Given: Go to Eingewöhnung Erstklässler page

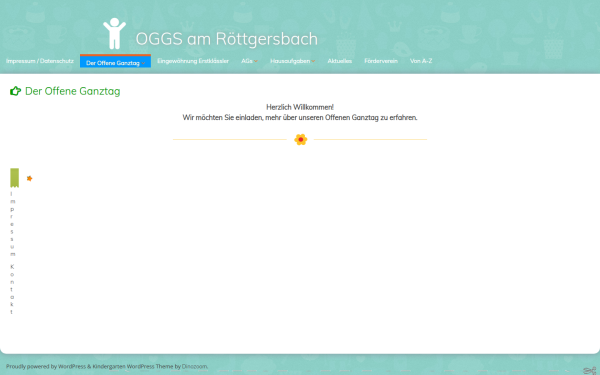Looking at the screenshot, I should pyautogui.click(x=193, y=61).
